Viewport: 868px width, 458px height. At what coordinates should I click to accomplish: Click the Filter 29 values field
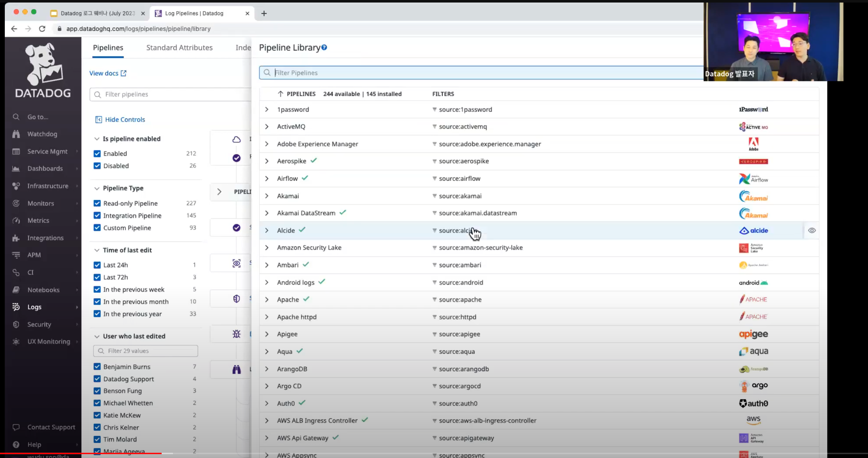coord(146,351)
